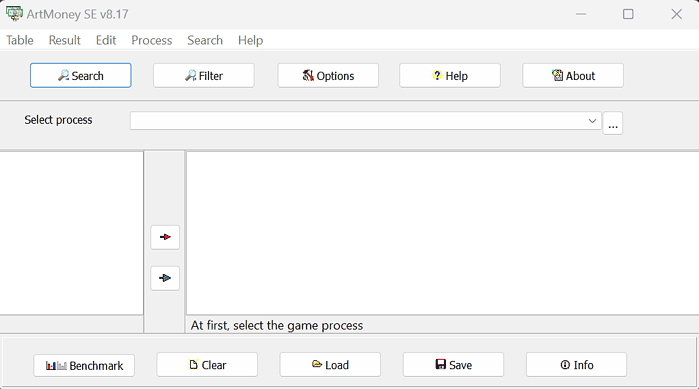The height and width of the screenshot is (389, 699).
Task: Click the ellipsis button beside process list
Action: tap(613, 123)
